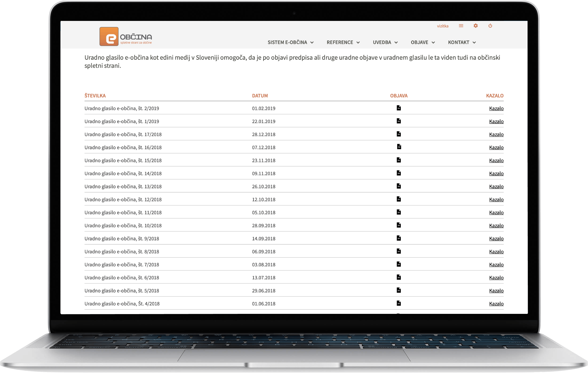Download PDF for št. 13/2018

click(398, 186)
